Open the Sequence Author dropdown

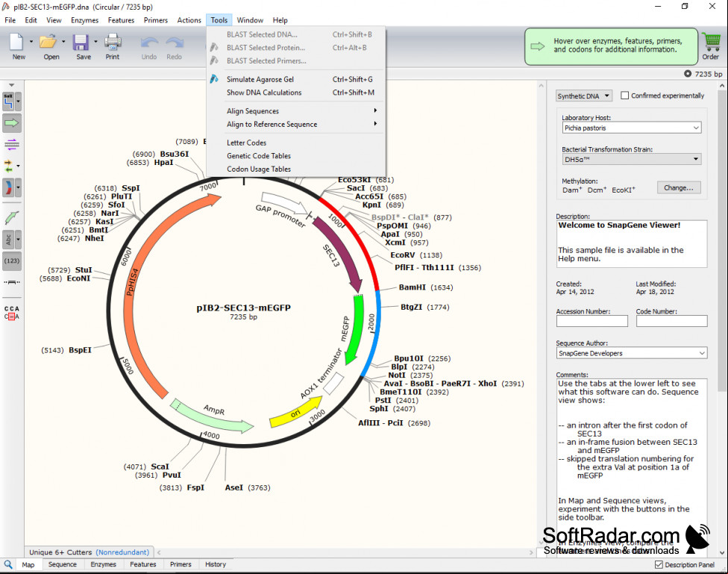pos(632,353)
